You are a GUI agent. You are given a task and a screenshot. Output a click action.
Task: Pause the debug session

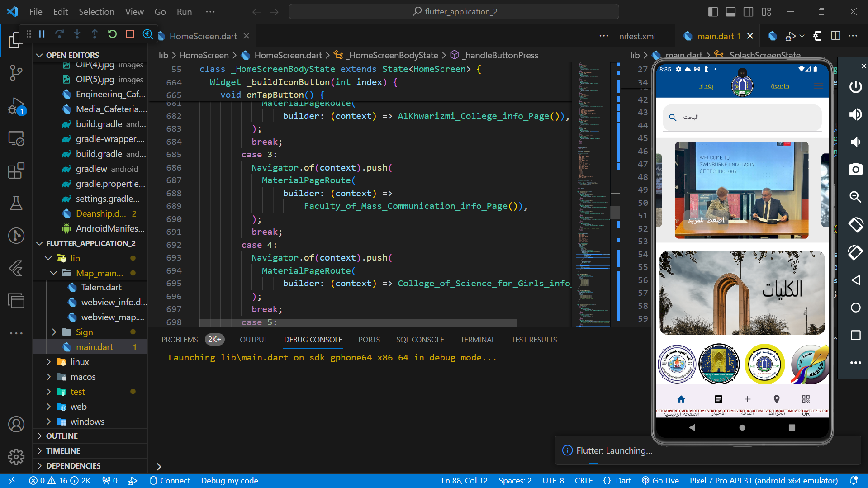click(42, 34)
